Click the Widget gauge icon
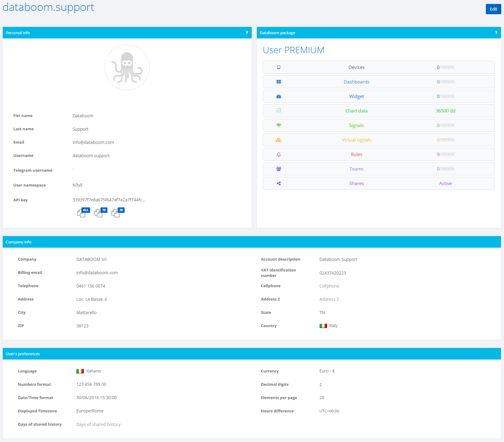Screen dimensions: 504x442 coord(279,96)
